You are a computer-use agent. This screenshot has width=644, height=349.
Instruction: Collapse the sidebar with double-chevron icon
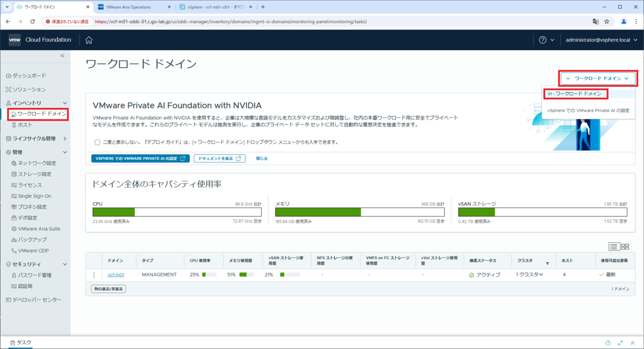(62, 56)
